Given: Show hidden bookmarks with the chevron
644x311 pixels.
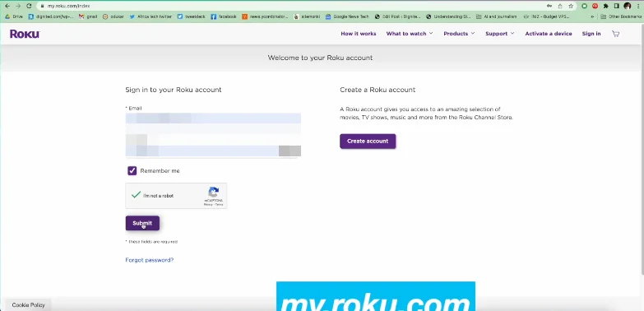Looking at the screenshot, I should coord(592,16).
